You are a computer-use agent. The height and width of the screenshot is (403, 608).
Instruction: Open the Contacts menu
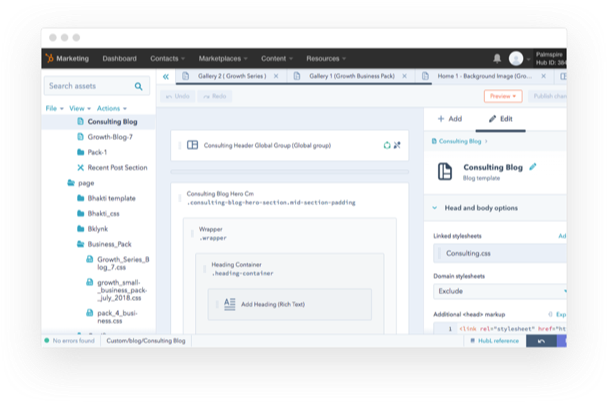pyautogui.click(x=167, y=58)
